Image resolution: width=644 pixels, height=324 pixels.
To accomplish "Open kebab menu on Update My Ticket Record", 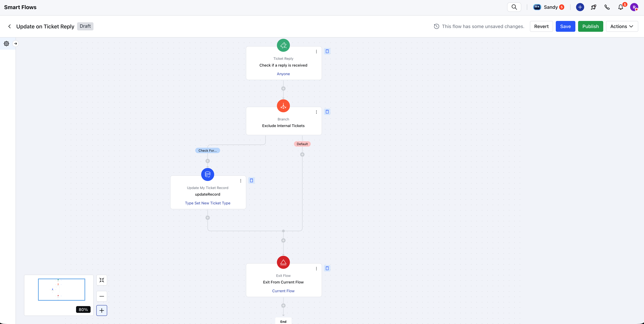I will [x=241, y=181].
